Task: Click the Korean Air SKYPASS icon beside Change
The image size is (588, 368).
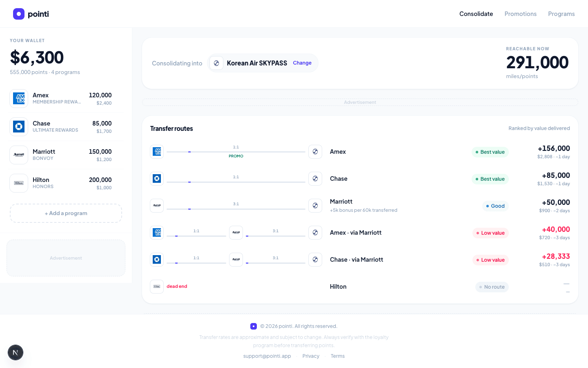Action: click(216, 63)
